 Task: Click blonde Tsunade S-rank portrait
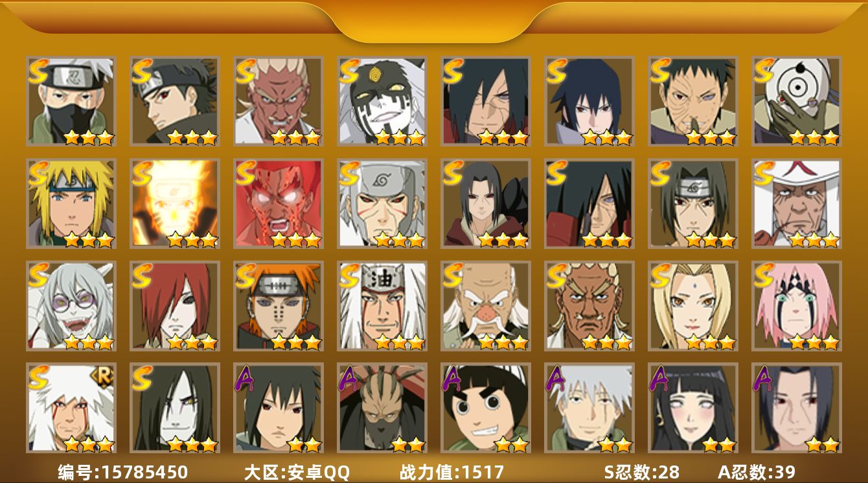pos(692,306)
